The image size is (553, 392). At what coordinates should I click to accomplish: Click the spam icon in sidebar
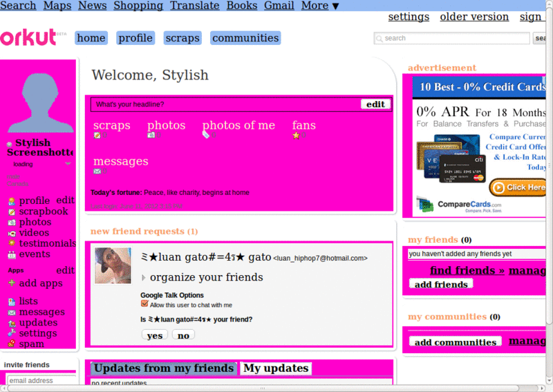pyautogui.click(x=12, y=344)
